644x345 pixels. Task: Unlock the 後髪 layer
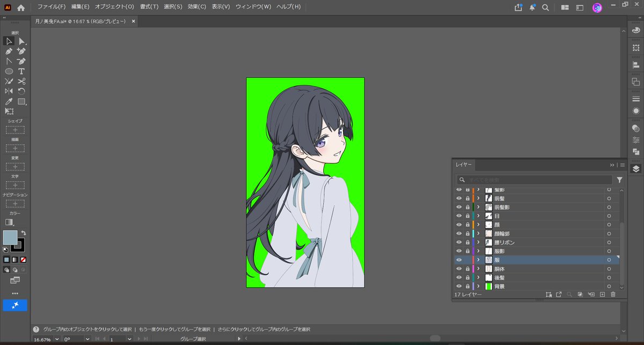pos(467,278)
